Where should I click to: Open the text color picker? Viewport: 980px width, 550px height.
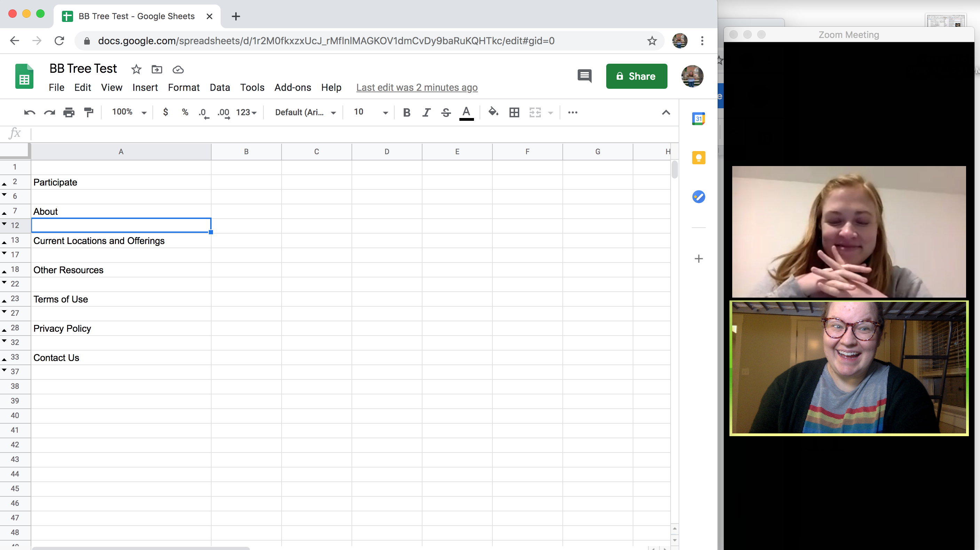[x=466, y=112]
